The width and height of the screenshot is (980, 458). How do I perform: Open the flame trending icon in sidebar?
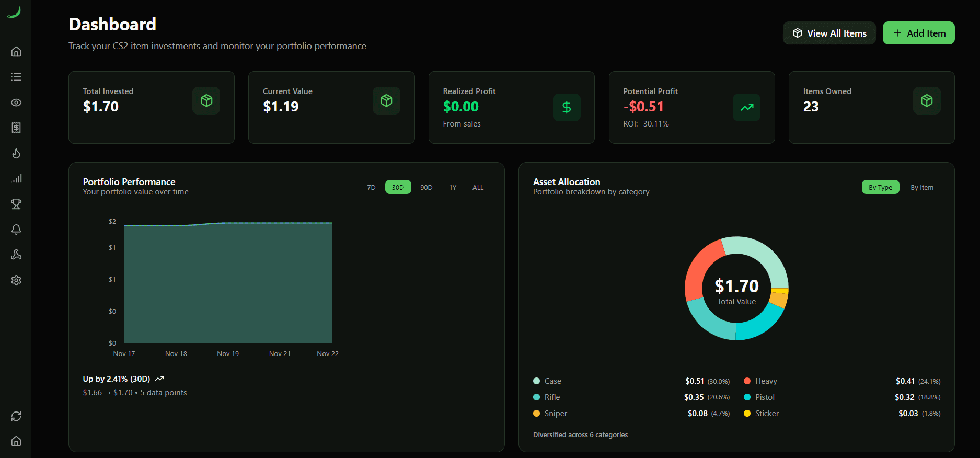[16, 153]
